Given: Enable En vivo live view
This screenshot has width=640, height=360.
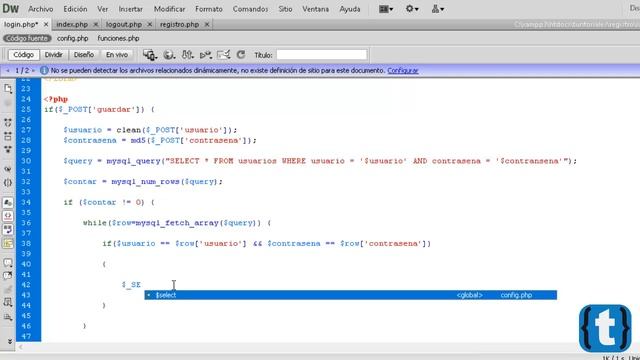Looking at the screenshot, I should [117, 55].
